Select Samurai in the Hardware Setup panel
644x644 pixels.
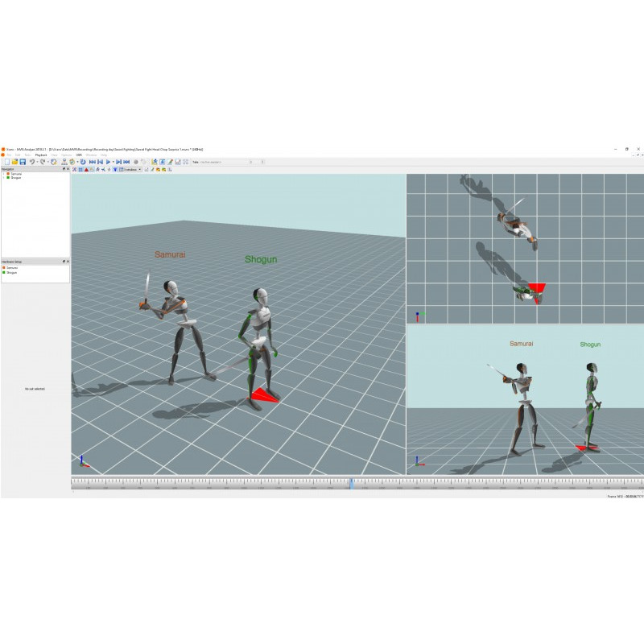(12, 268)
